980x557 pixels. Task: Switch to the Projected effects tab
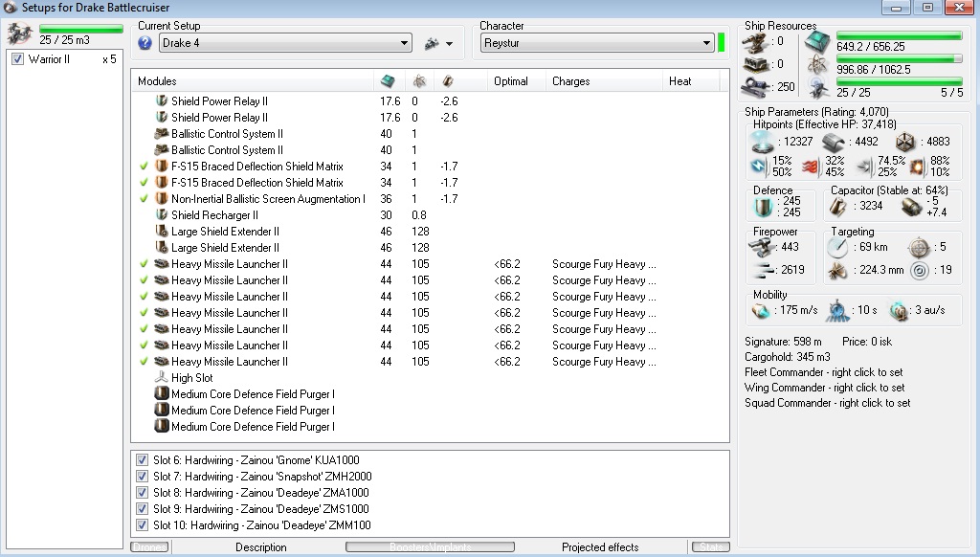(600, 547)
